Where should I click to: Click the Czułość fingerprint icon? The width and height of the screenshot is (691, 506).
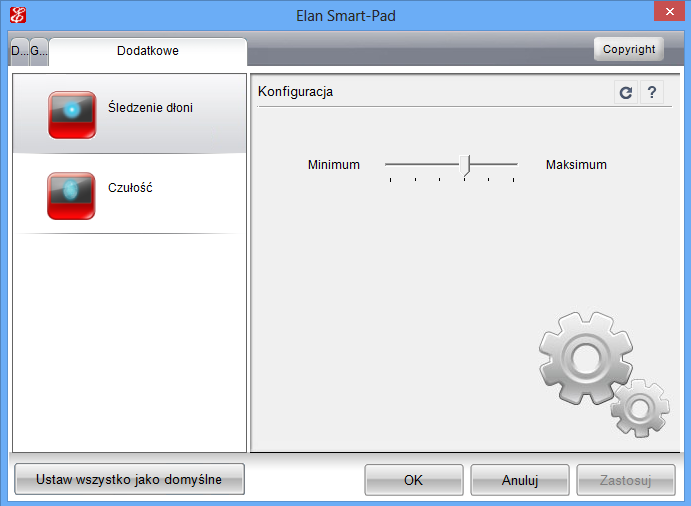pos(71,196)
